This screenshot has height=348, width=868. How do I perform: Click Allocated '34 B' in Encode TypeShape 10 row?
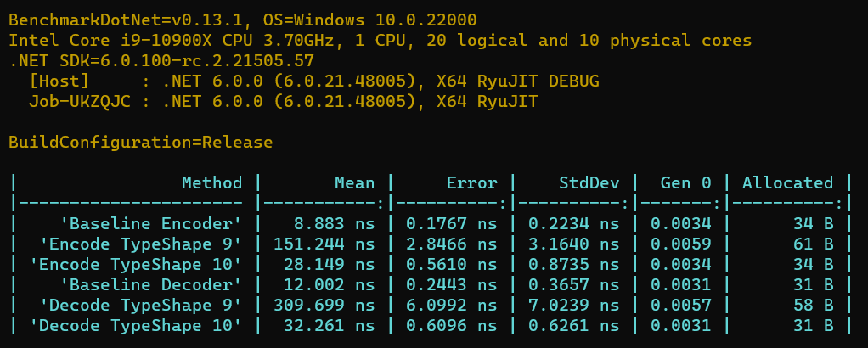pyautogui.click(x=813, y=265)
